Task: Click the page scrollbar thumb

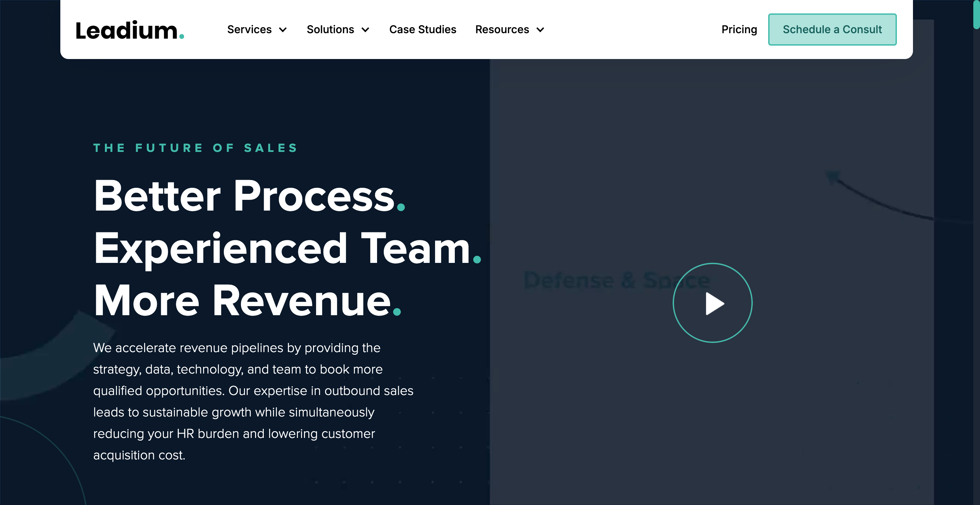Action: (976, 15)
